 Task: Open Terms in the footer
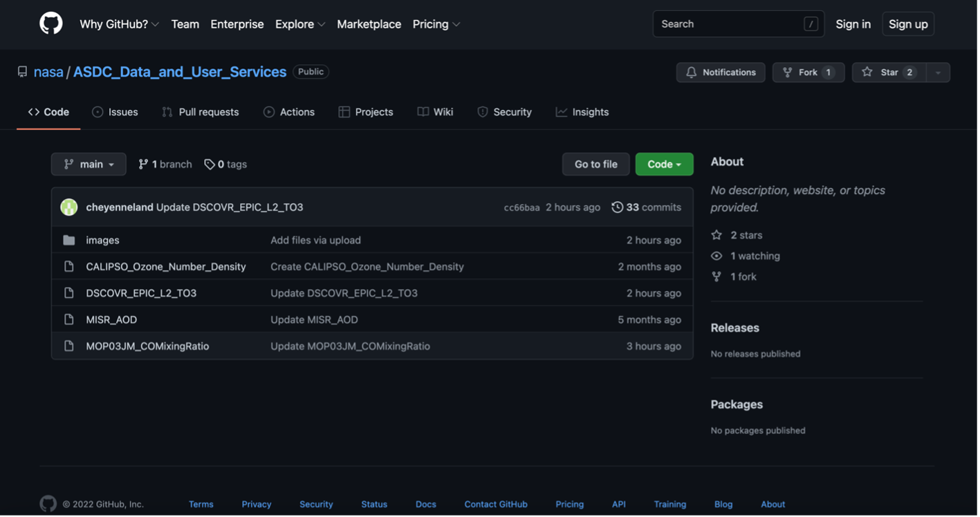201,504
